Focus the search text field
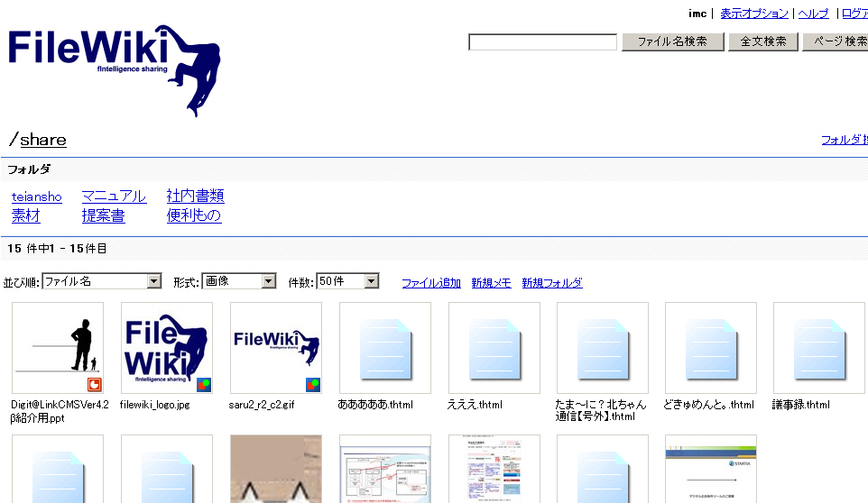The height and width of the screenshot is (503, 868). pos(542,42)
